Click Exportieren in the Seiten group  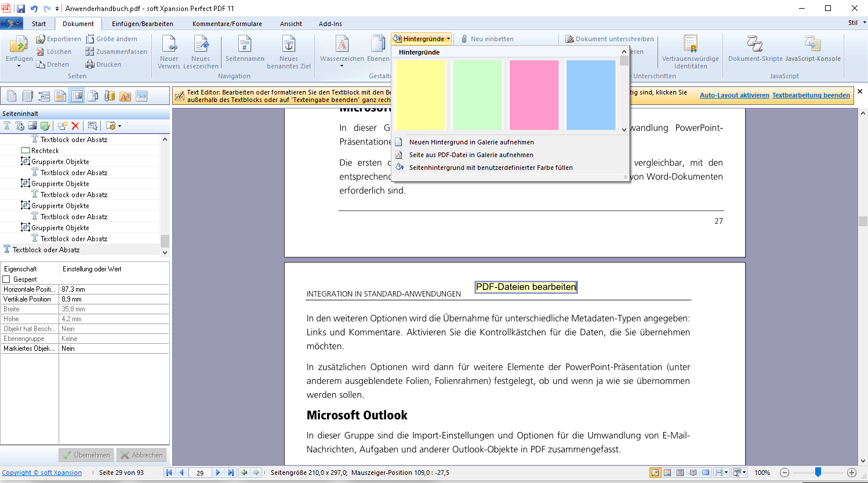click(x=59, y=39)
